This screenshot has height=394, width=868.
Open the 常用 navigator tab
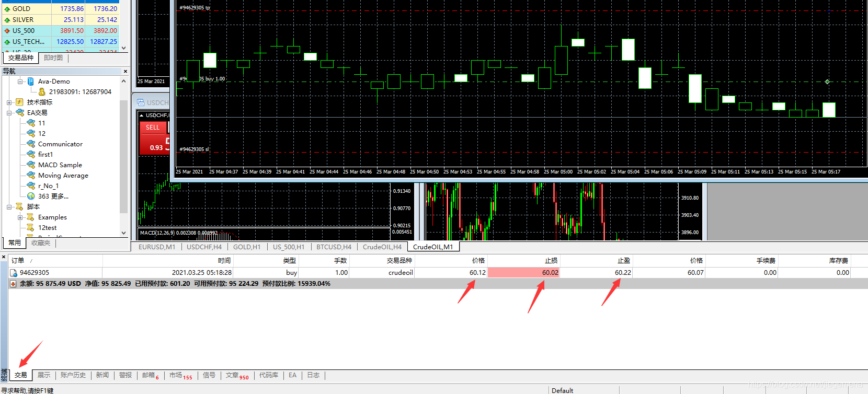(x=15, y=243)
